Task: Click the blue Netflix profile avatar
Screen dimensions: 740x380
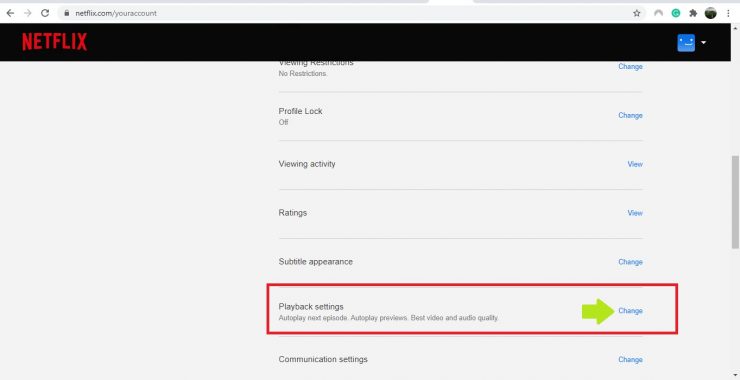Action: pyautogui.click(x=686, y=42)
